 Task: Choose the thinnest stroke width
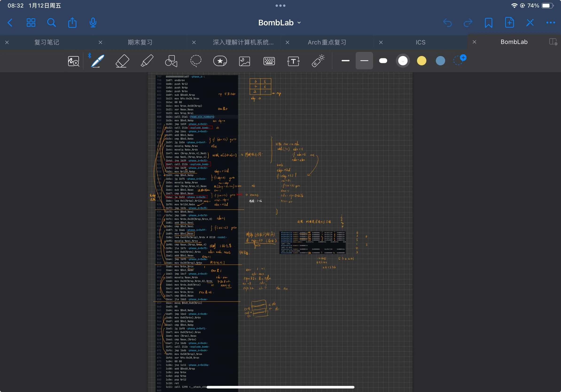(346, 61)
